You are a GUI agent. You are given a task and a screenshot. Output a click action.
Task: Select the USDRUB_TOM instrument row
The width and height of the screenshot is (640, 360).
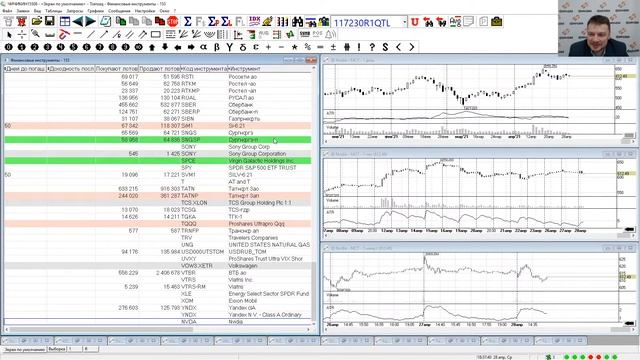tap(158, 252)
